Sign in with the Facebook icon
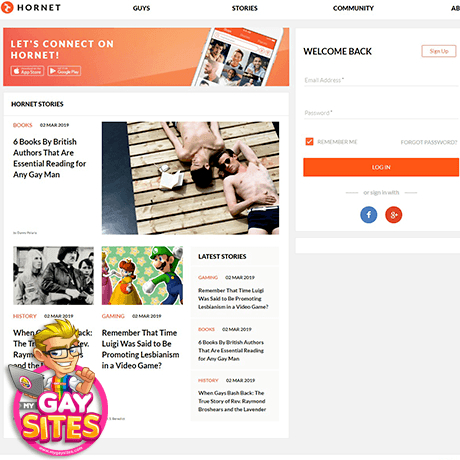The image size is (460, 460). tap(368, 215)
